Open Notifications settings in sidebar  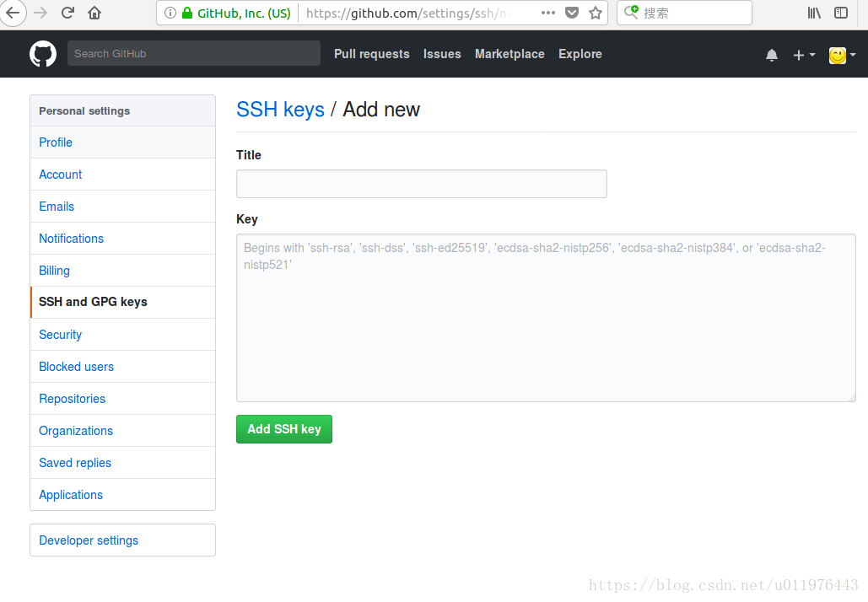122,239
